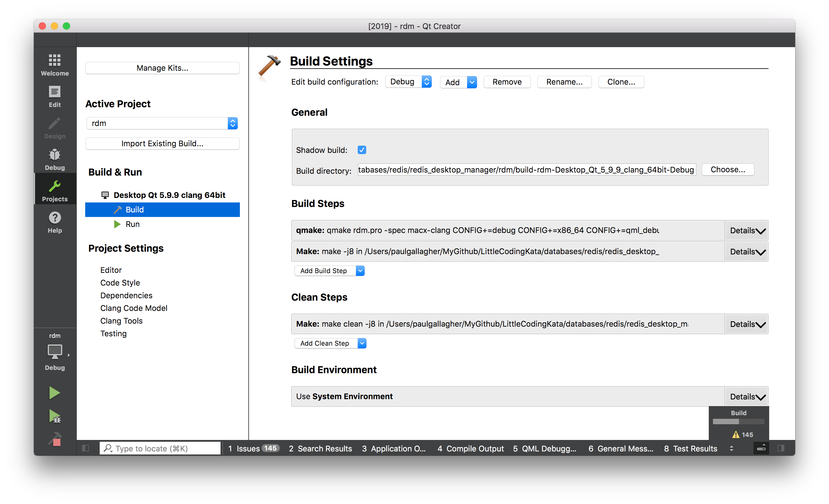This screenshot has height=504, width=829.
Task: Click the Build directory path field
Action: (x=527, y=170)
